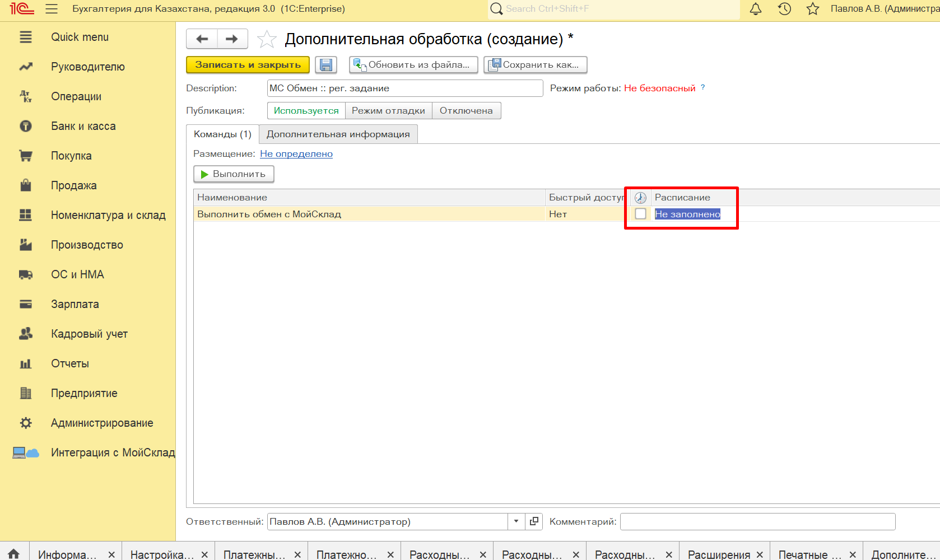The height and width of the screenshot is (560, 940).
Task: Click Записать и закрыть button
Action: click(x=248, y=65)
